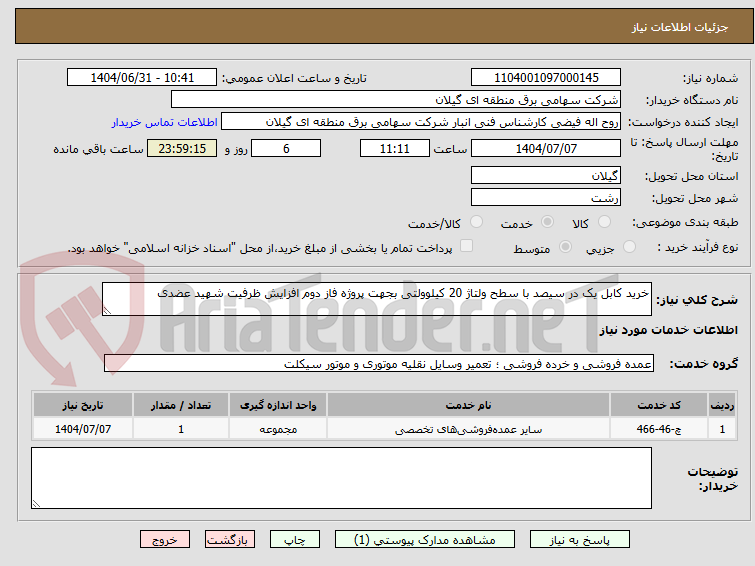The width and height of the screenshot is (755, 566).
Task: Select the جزیی purchase type radio
Action: click(x=629, y=247)
